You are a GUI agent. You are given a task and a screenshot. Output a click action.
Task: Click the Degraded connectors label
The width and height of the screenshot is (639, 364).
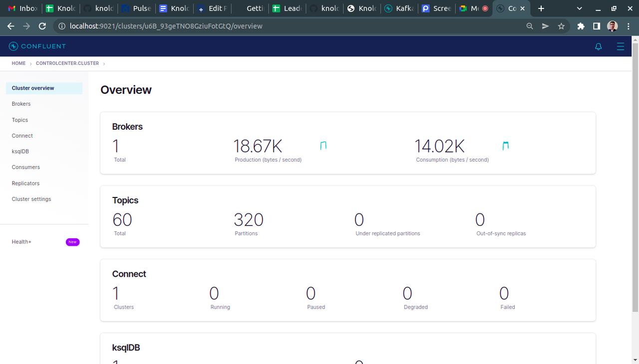pos(416,307)
